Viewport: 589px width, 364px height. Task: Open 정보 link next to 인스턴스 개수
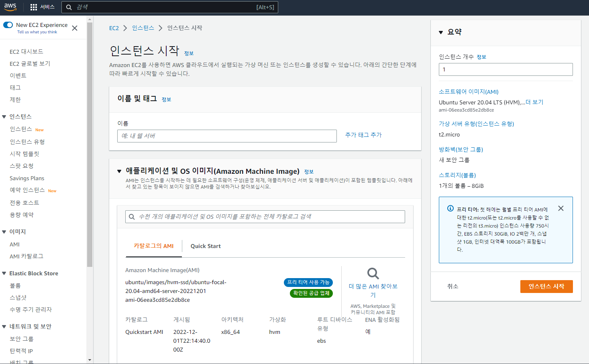481,57
